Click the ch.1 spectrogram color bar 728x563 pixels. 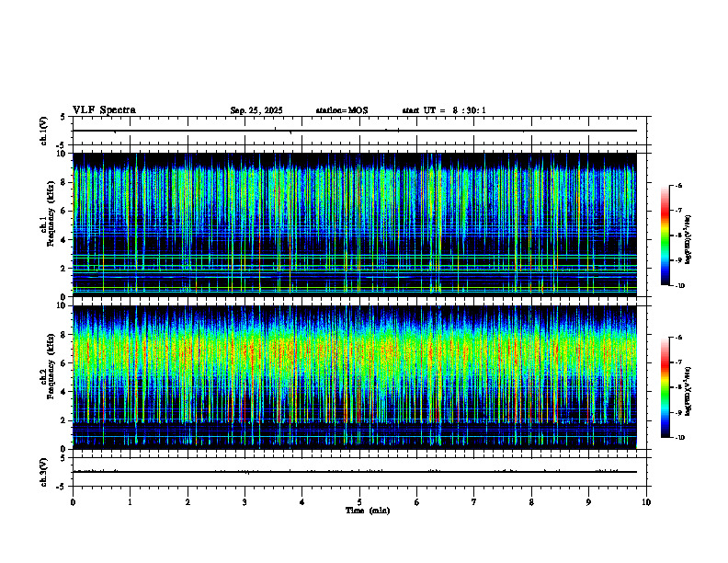pos(665,236)
